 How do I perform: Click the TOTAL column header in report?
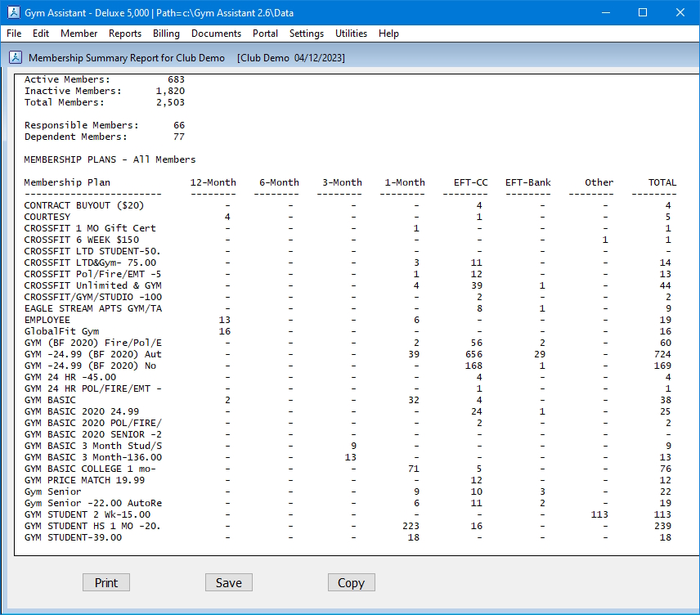point(662,182)
